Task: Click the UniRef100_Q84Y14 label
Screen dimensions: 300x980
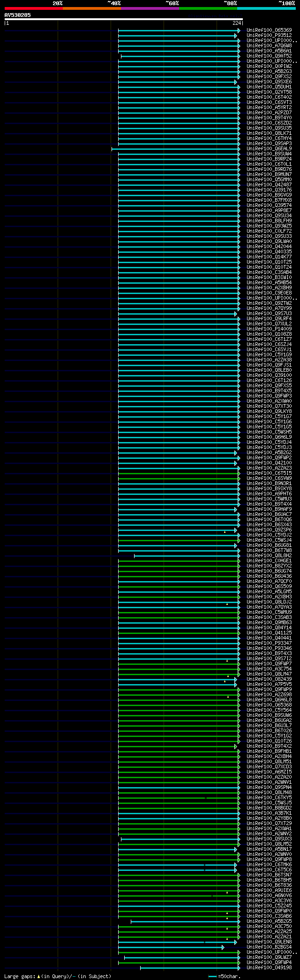Action: point(269,628)
